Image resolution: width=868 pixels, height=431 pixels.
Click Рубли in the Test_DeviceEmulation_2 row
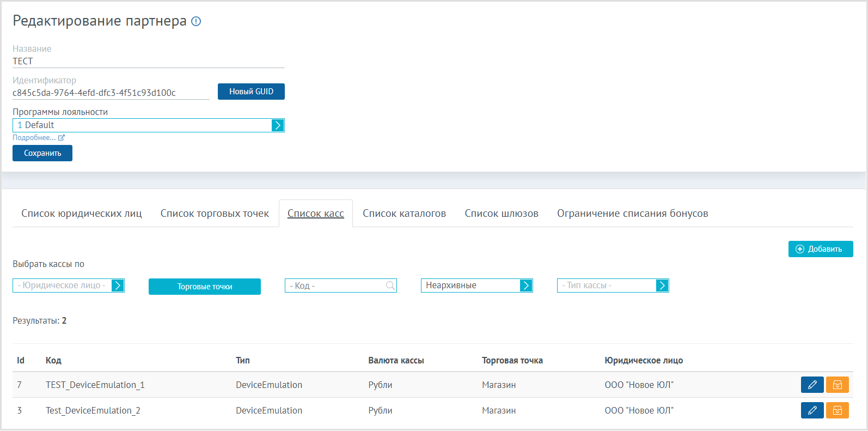point(380,410)
